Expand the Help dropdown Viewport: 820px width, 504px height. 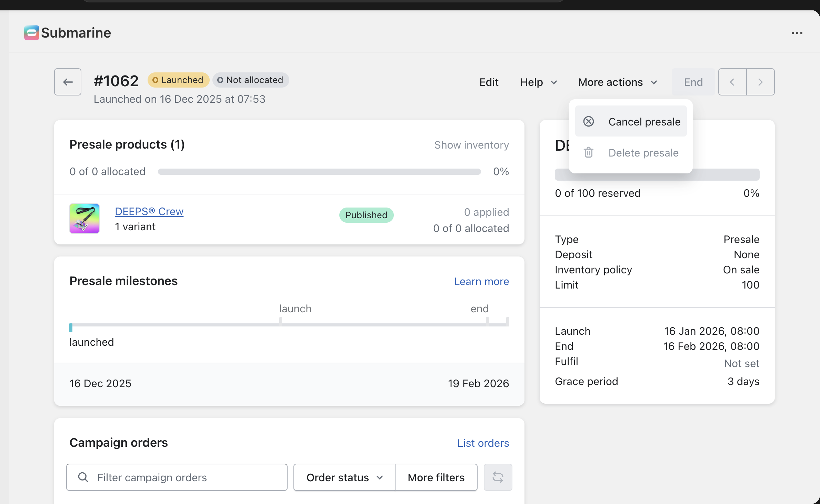coord(538,82)
